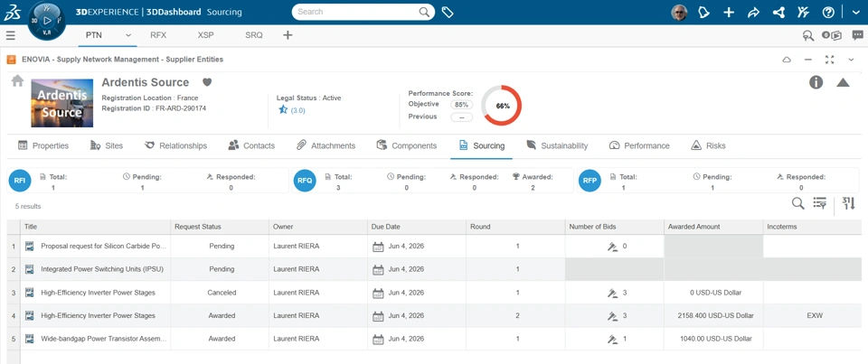Open the user profile avatar
868x364 pixels.
679,12
